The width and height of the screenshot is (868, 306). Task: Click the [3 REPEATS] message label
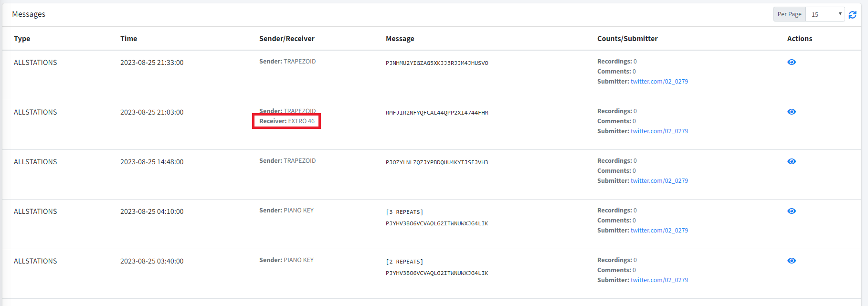pos(404,212)
